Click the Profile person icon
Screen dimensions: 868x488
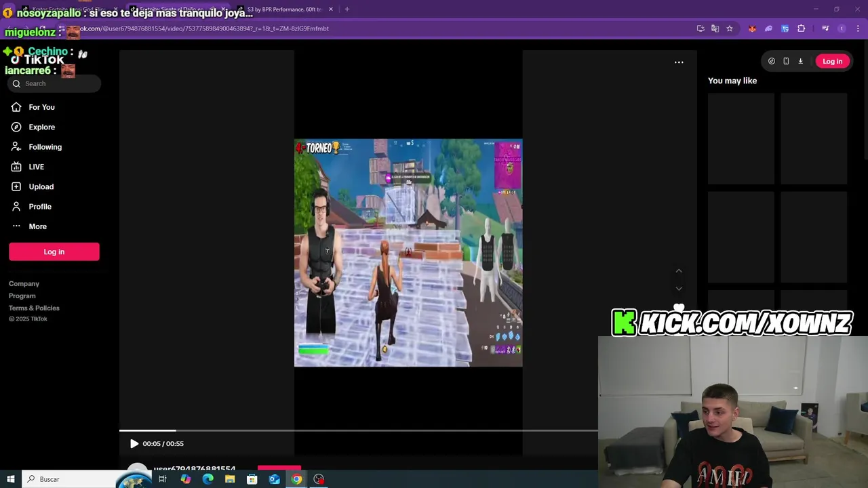(16, 207)
